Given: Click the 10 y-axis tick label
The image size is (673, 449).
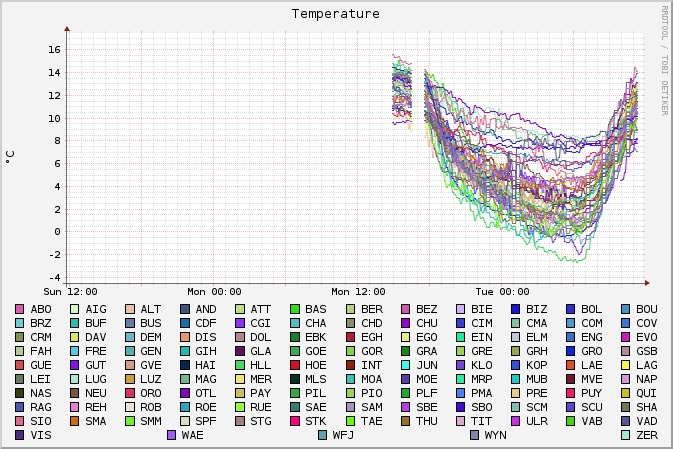Looking at the screenshot, I should click(55, 118).
